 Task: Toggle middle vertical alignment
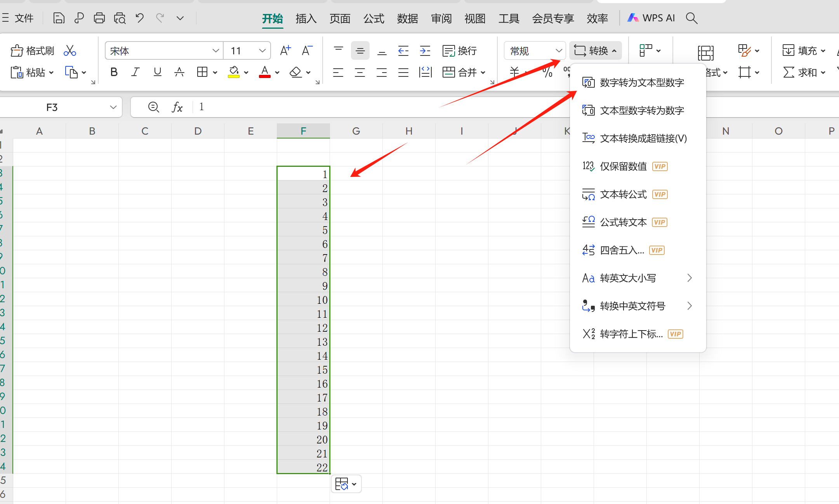point(360,51)
